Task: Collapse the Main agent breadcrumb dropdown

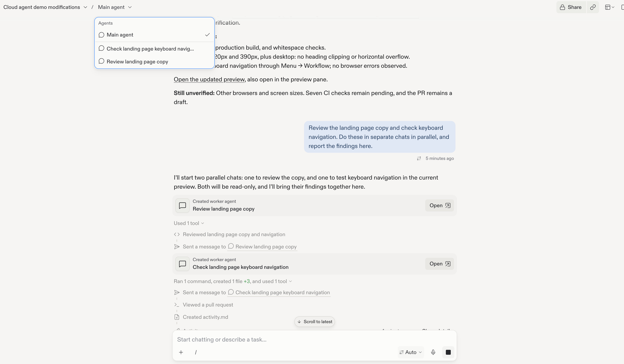Action: click(x=115, y=7)
